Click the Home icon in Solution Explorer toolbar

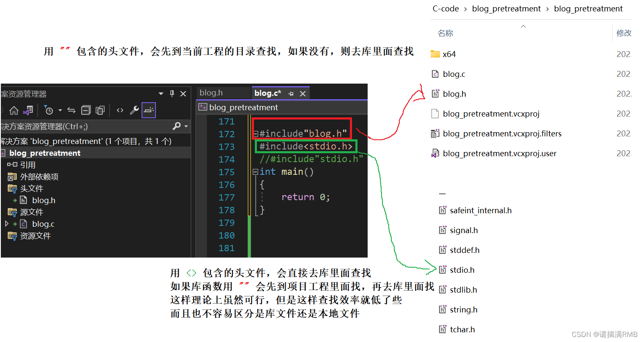(x=14, y=111)
